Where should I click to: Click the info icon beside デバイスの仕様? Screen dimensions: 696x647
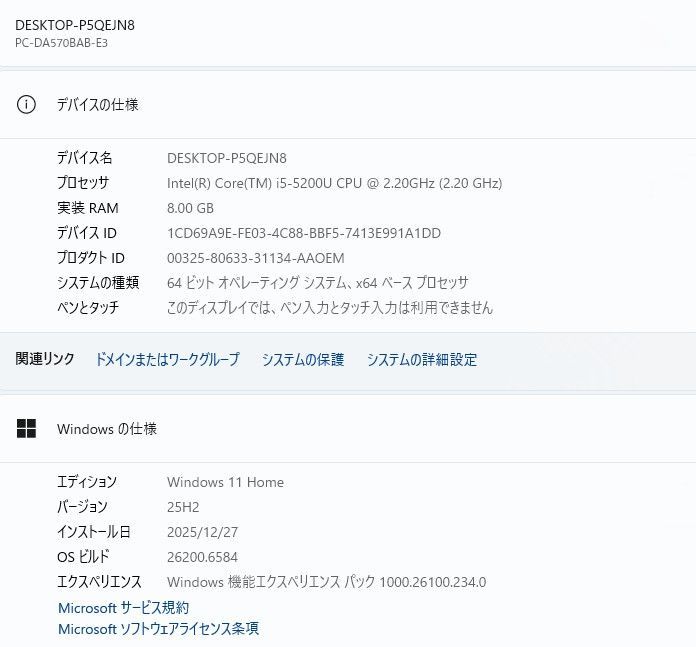click(26, 105)
